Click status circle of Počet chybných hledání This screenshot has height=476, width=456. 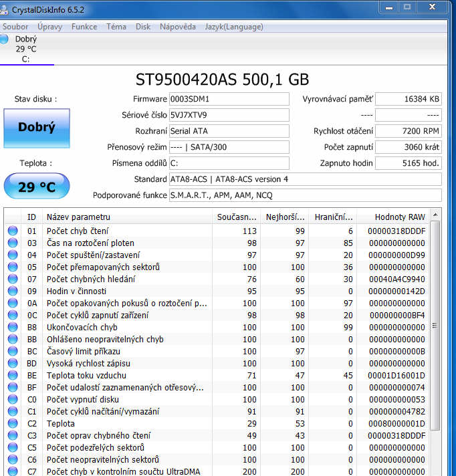pos(13,279)
